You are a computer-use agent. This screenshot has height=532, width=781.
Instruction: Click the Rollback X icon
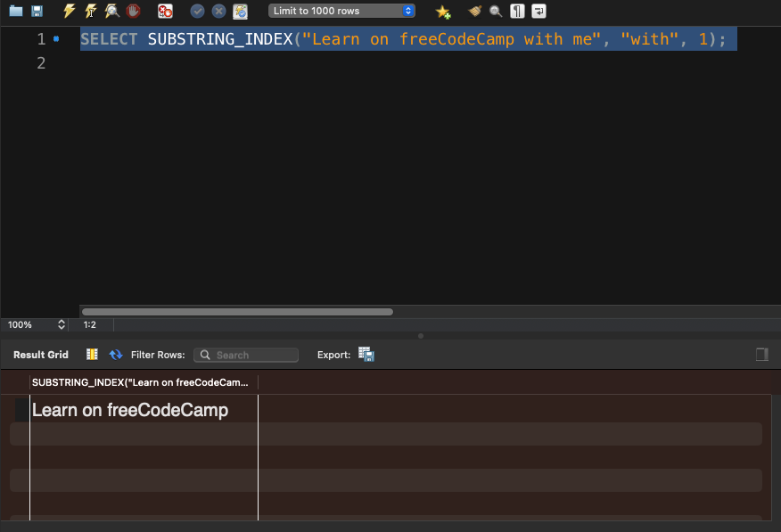[218, 12]
